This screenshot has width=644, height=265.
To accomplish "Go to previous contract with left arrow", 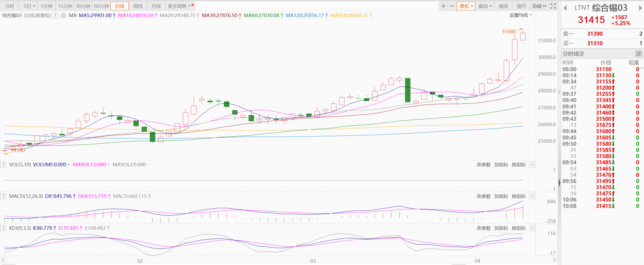I will (565, 8).
